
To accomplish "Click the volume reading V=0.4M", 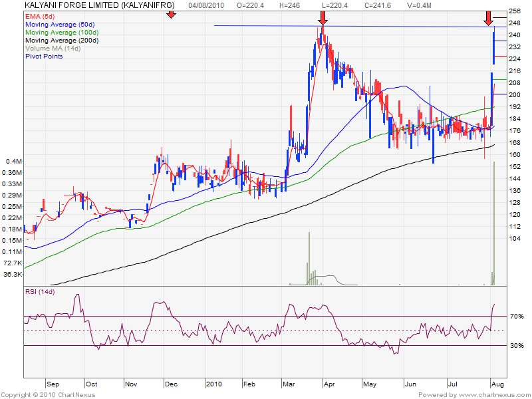I will click(x=419, y=5).
